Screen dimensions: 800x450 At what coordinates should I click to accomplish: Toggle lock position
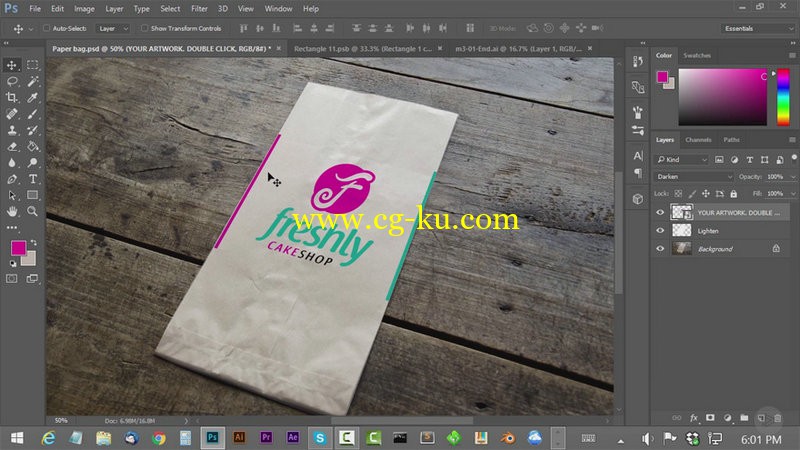tap(706, 194)
